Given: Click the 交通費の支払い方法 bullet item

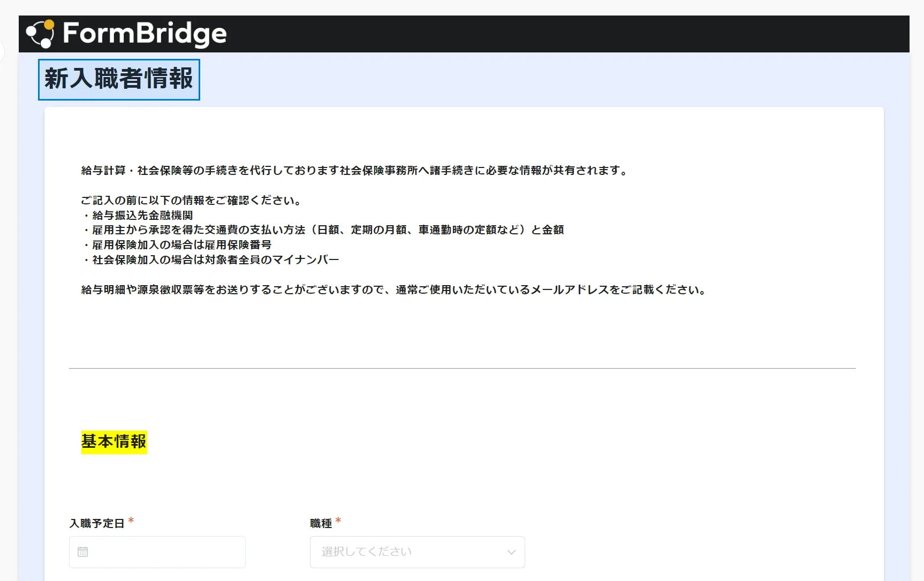Looking at the screenshot, I should point(327,230).
